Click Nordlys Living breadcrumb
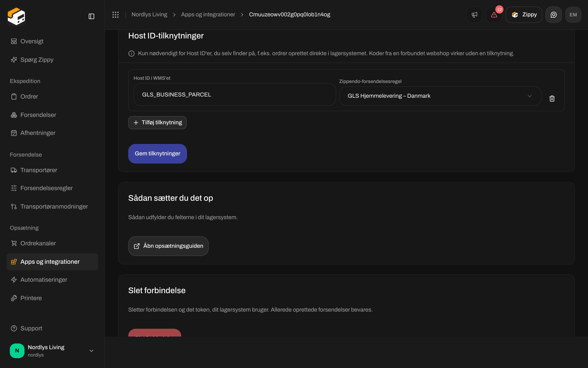This screenshot has height=368, width=588. [149, 15]
